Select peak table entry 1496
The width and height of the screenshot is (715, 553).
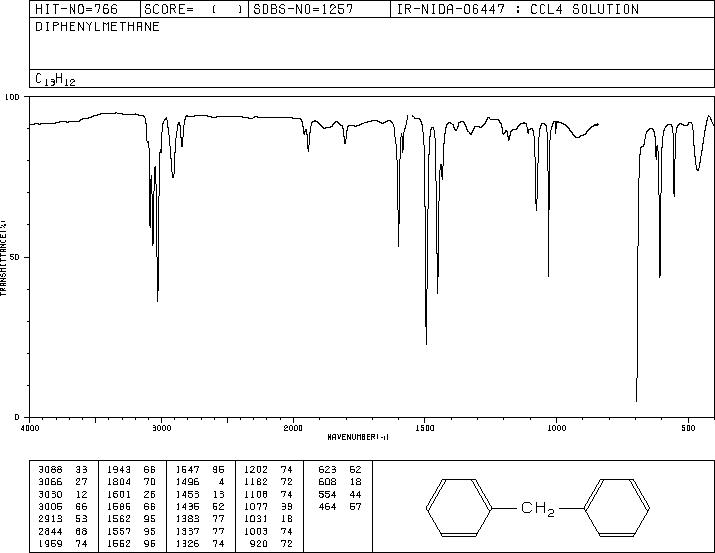(x=200, y=482)
